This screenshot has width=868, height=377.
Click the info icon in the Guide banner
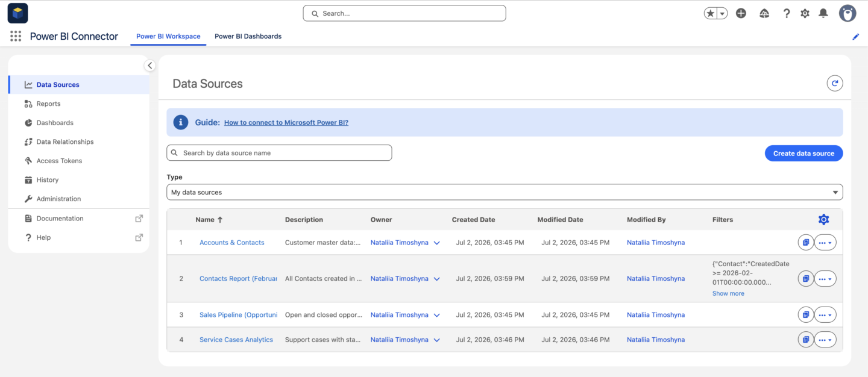point(181,122)
